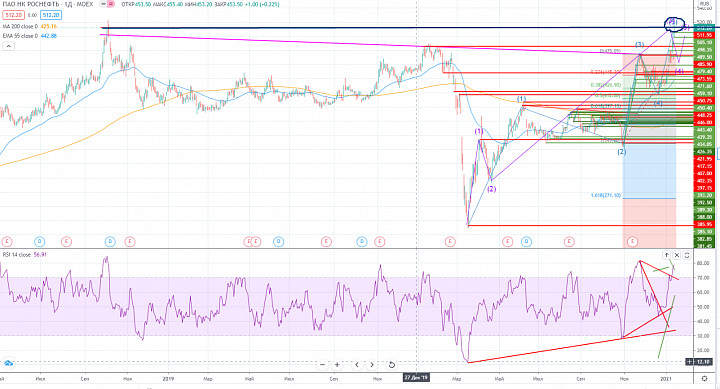Viewport: 720px width, 389px height.
Task: Click the plus icon beside the 12.10 price label
Action: pos(690,362)
